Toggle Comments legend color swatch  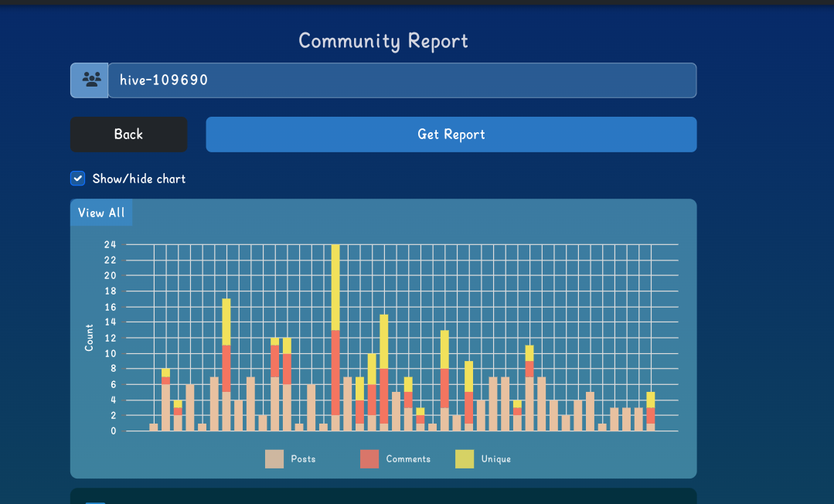(369, 458)
